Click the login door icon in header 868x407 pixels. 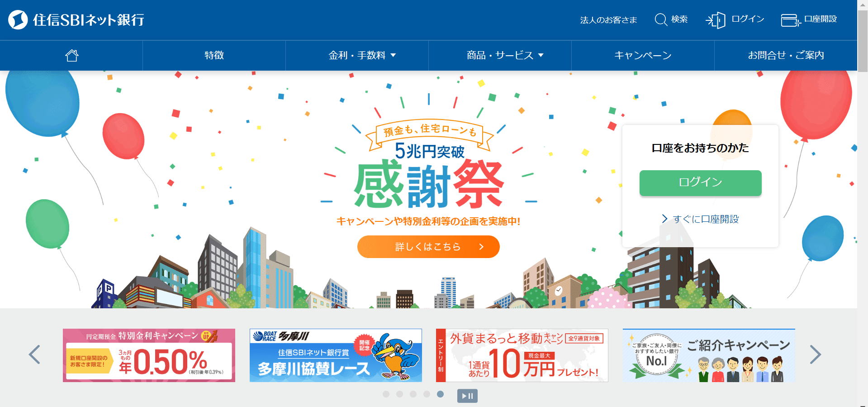tap(716, 20)
